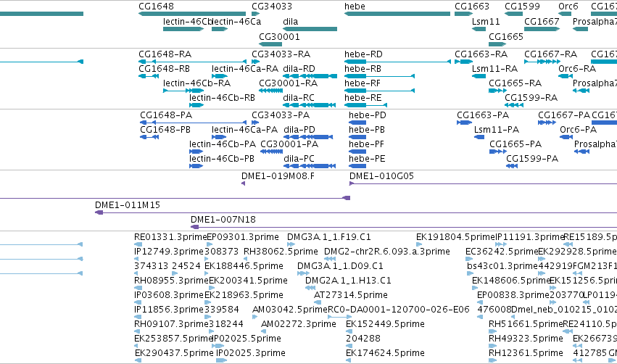
Task: Click transcript lectin-46Cb-RB
Action: (222, 98)
